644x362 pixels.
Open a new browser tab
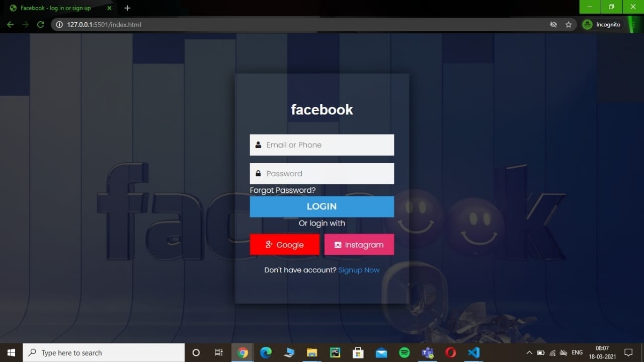click(x=127, y=8)
